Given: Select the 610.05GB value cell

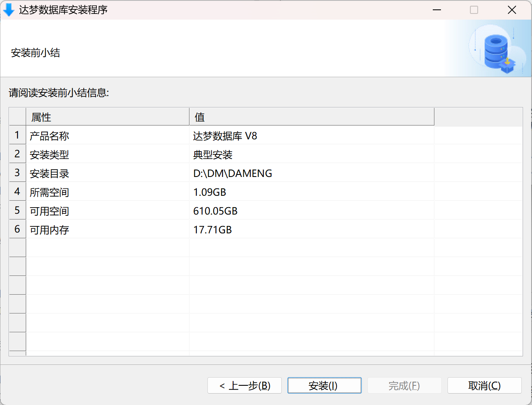Looking at the screenshot, I should click(312, 210).
